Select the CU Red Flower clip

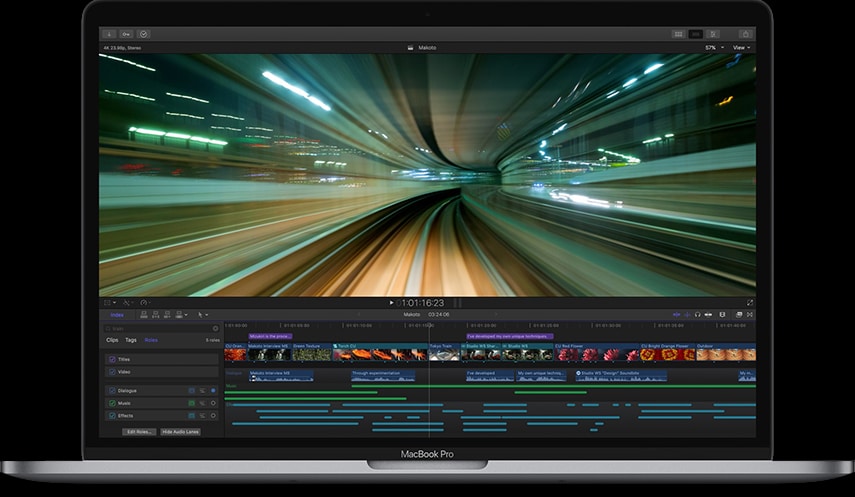click(597, 353)
